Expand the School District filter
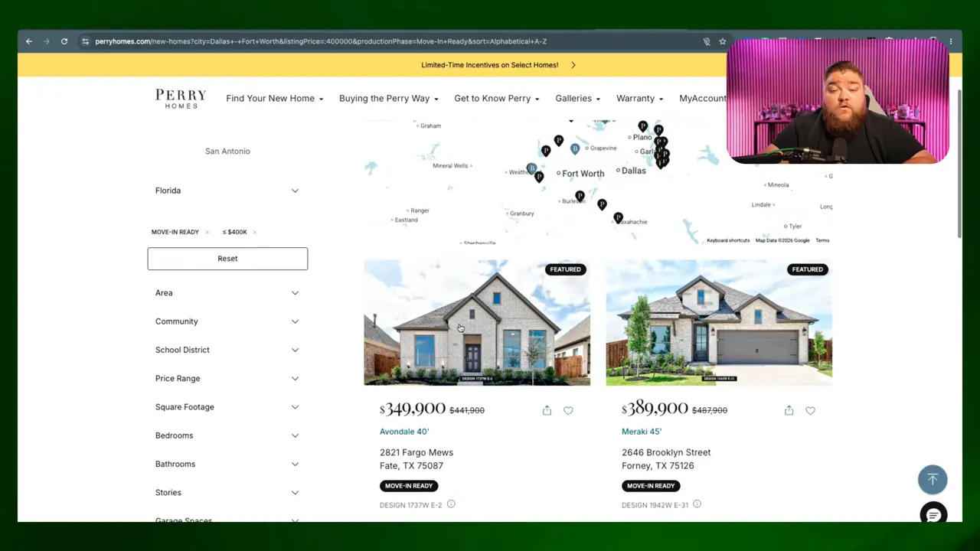 point(227,350)
